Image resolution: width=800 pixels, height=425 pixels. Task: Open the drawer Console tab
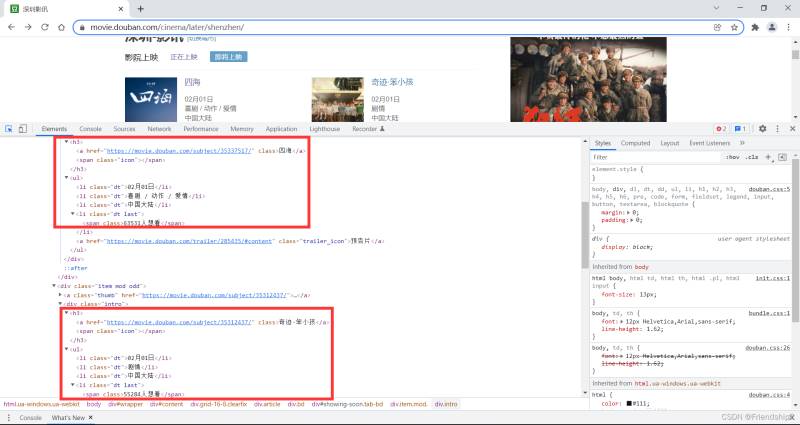pos(30,418)
